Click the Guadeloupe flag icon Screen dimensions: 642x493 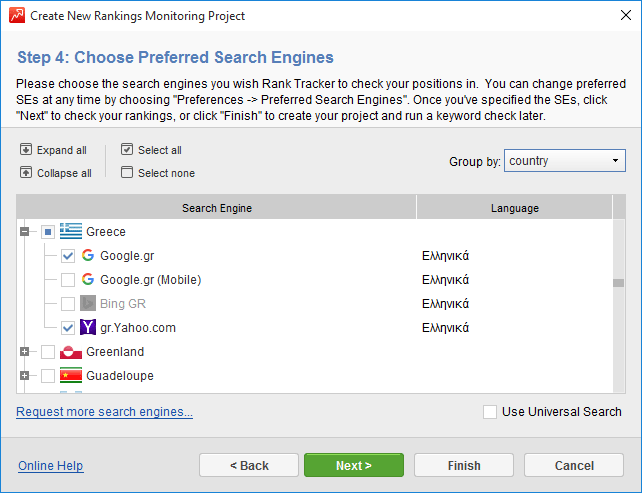click(71, 376)
